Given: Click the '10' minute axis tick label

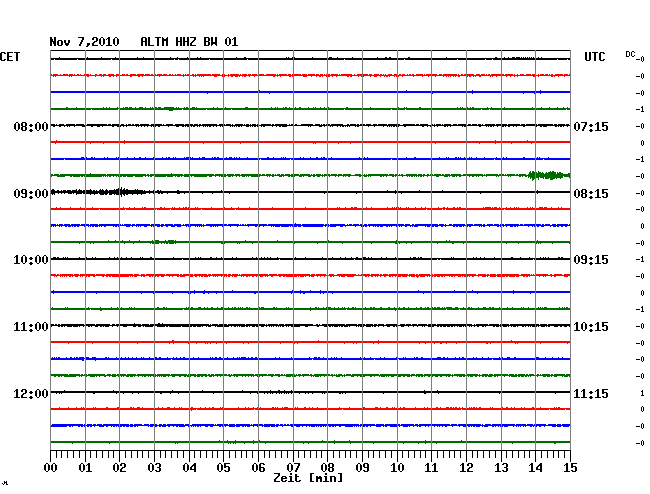Looking at the screenshot, I should pos(397,468).
